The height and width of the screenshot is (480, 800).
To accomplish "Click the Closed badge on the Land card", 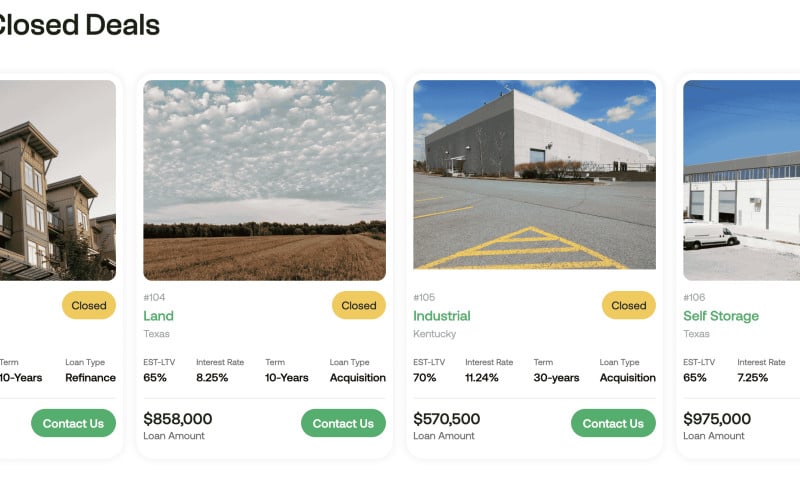I will point(359,305).
